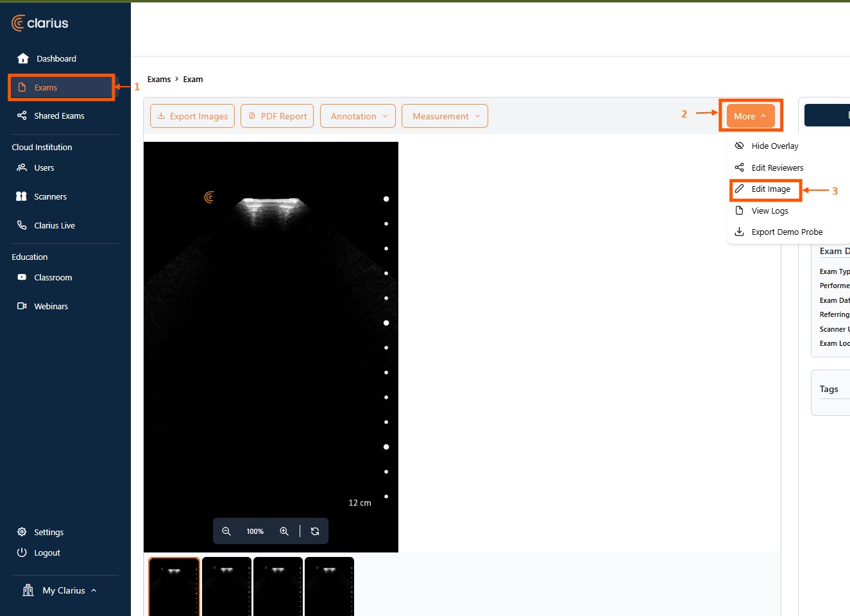Image resolution: width=850 pixels, height=616 pixels.
Task: Expand the Annotation dropdown
Action: pos(359,116)
